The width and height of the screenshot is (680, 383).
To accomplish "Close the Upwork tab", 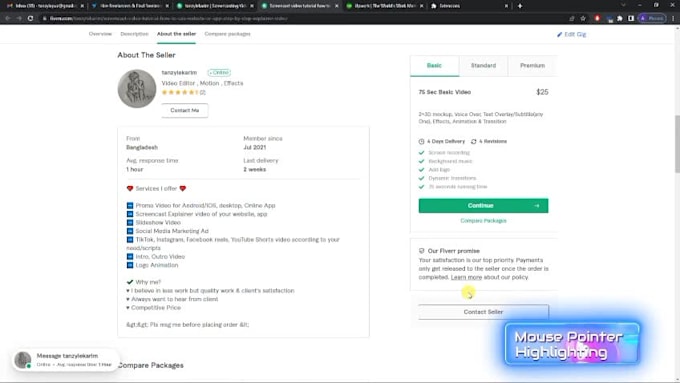I will 422,6.
